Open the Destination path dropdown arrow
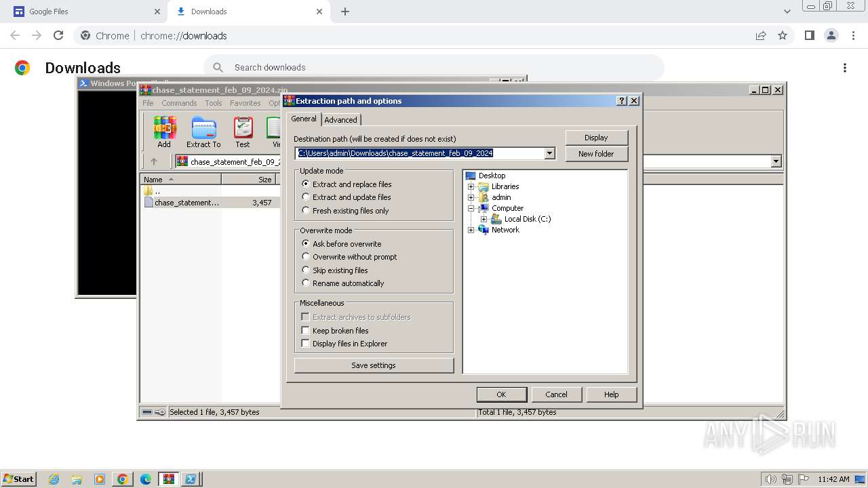868x488 pixels. point(549,154)
